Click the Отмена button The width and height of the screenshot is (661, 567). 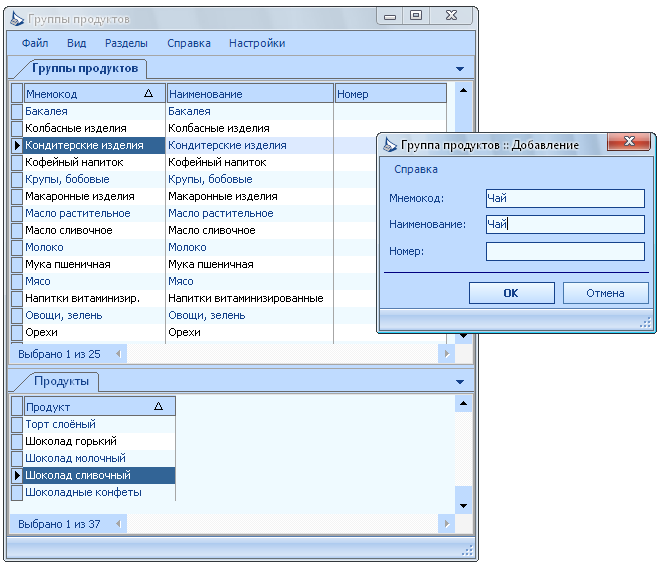tap(605, 293)
